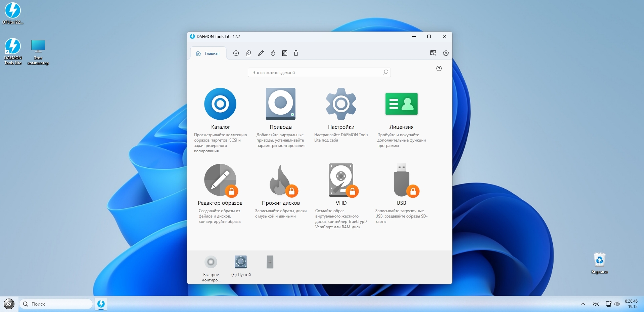This screenshot has width=644, height=312.
Task: Open the pencil image editor tab
Action: [261, 53]
